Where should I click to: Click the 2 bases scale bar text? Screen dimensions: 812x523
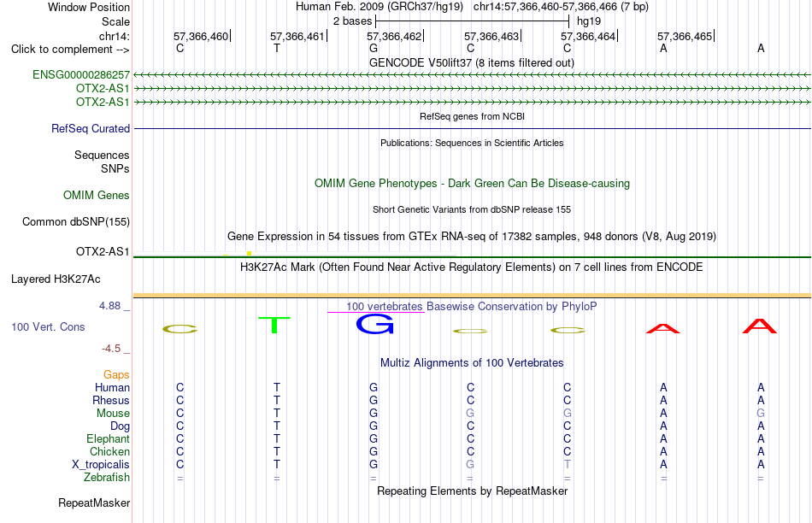click(x=353, y=21)
